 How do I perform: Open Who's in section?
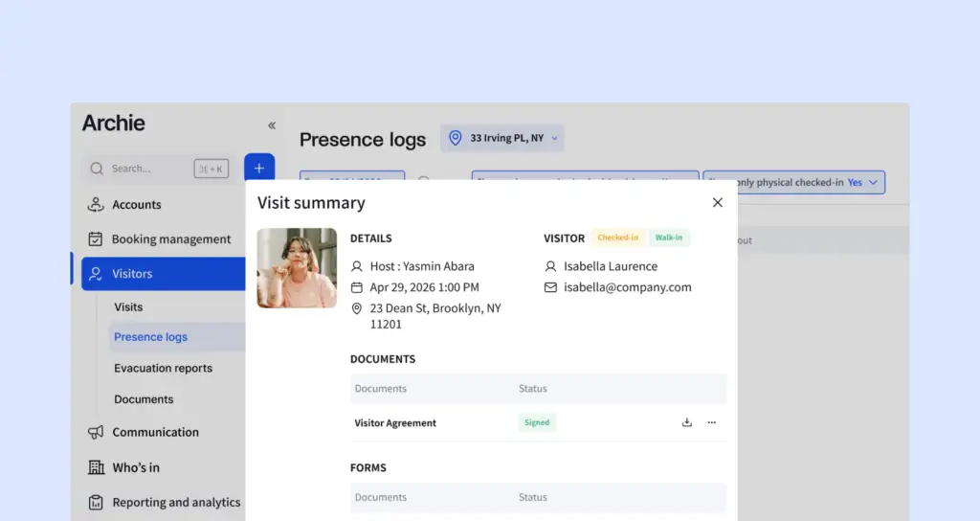click(136, 467)
